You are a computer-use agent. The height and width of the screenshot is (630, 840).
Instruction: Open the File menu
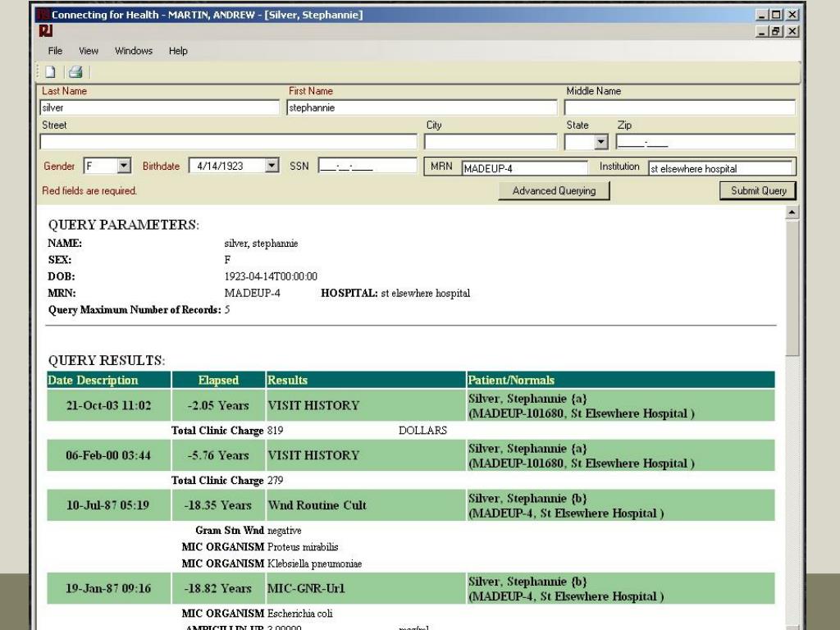tap(55, 51)
